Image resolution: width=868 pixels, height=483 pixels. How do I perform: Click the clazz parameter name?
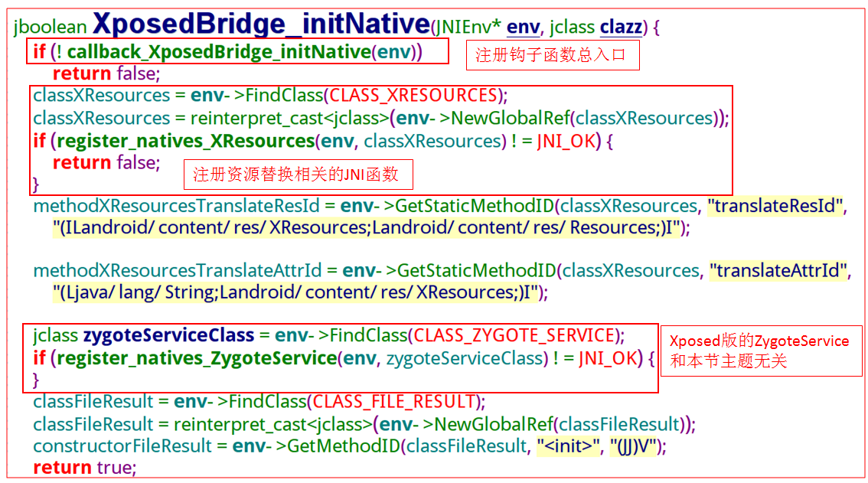[x=621, y=27]
